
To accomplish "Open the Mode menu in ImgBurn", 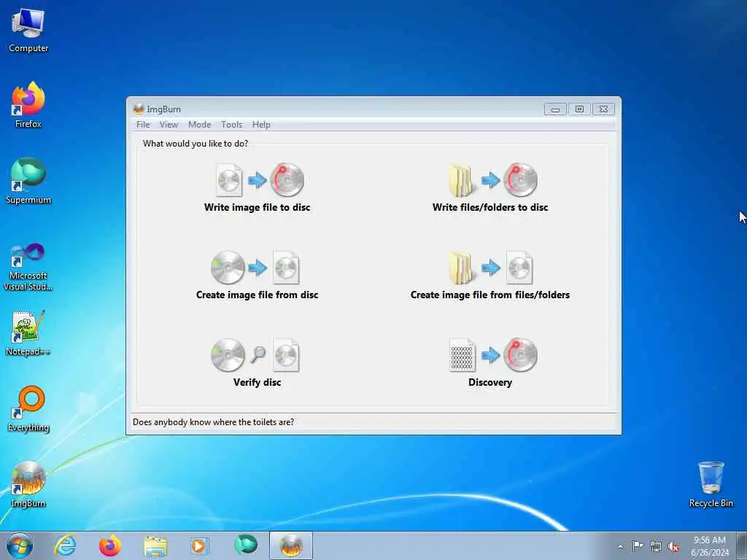I will 200,124.
